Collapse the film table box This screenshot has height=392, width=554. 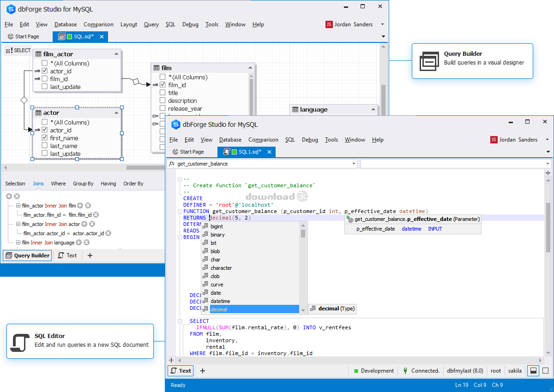coord(251,68)
